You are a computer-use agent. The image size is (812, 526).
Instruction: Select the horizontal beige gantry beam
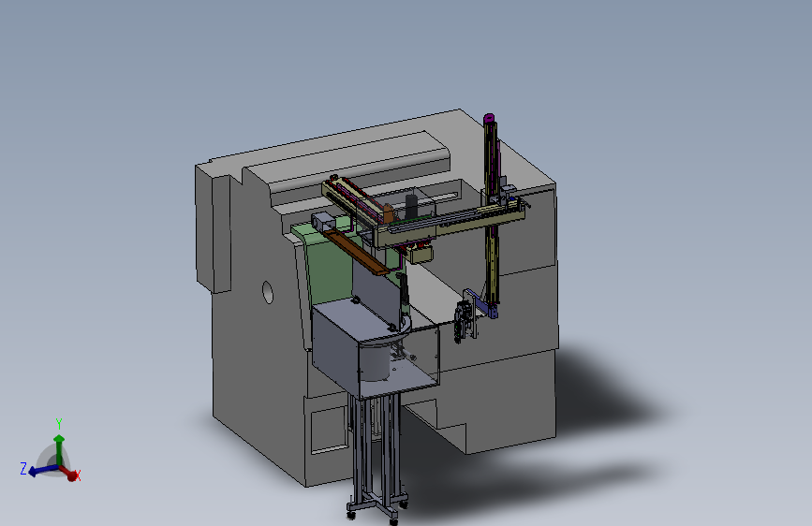[450, 223]
